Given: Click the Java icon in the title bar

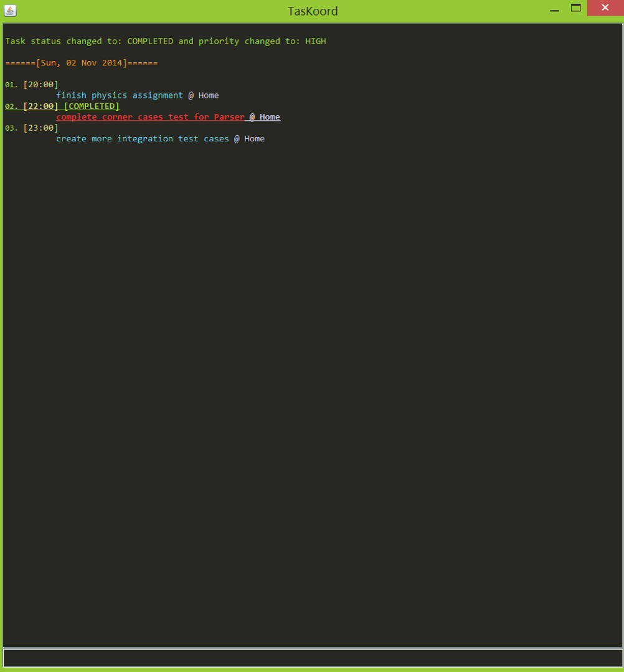Looking at the screenshot, I should tap(10, 10).
